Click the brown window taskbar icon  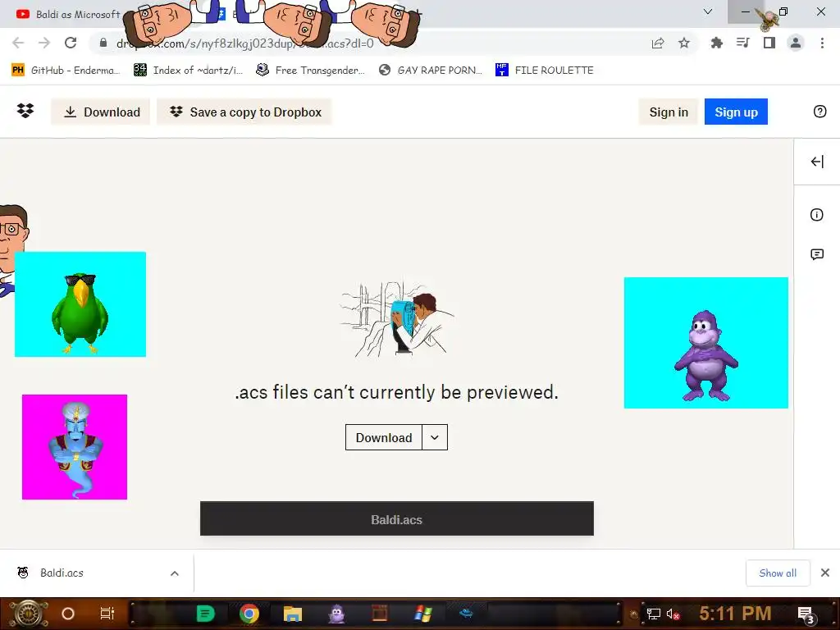tap(379, 614)
